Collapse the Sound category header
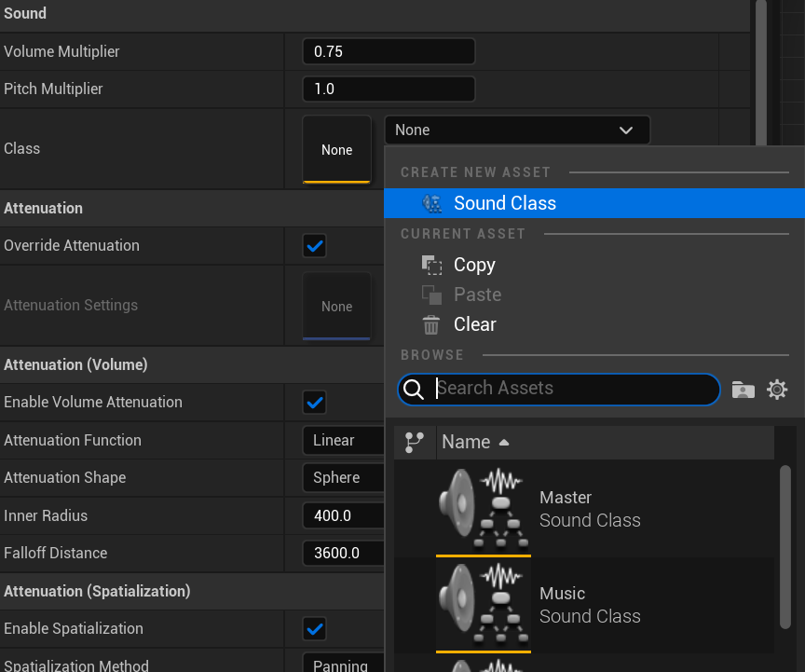 [x=375, y=14]
